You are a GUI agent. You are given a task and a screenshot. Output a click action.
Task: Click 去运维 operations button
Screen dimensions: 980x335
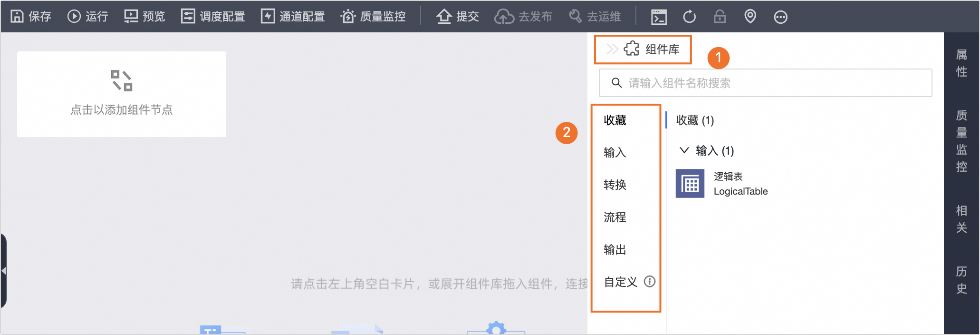point(595,17)
